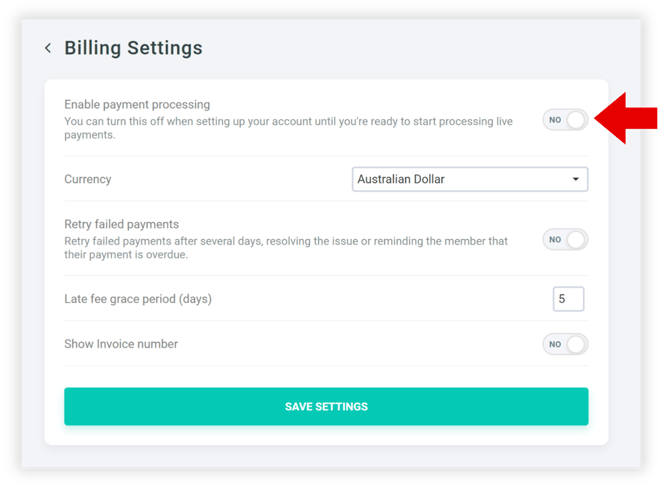Toggle Show Invoice number switch
This screenshot has height=491, width=670.
tap(565, 344)
